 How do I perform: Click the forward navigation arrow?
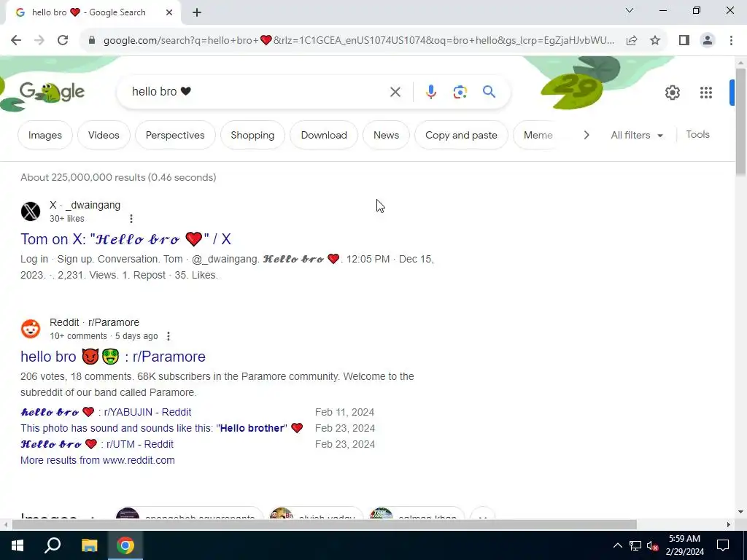click(39, 41)
